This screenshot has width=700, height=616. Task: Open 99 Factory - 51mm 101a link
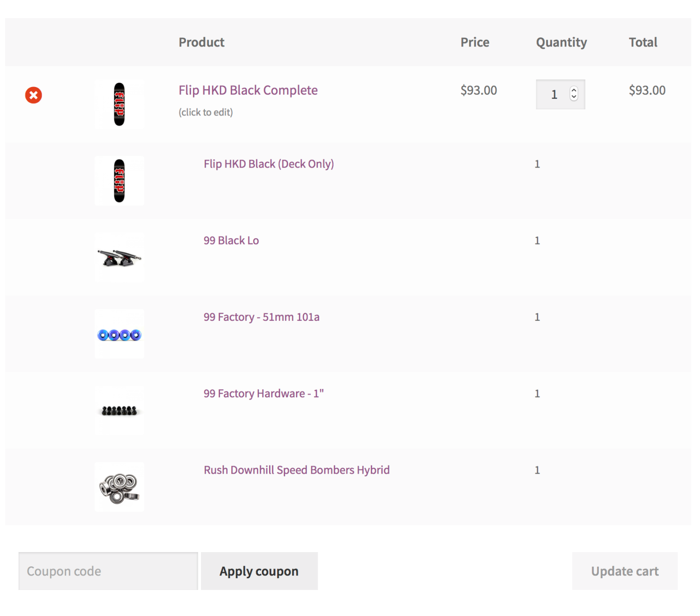pos(262,317)
